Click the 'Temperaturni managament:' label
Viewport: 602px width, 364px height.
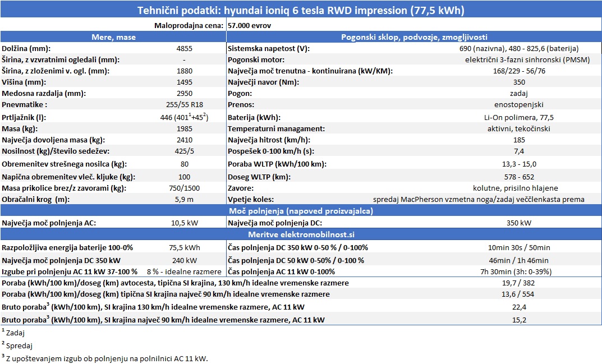click(x=277, y=128)
